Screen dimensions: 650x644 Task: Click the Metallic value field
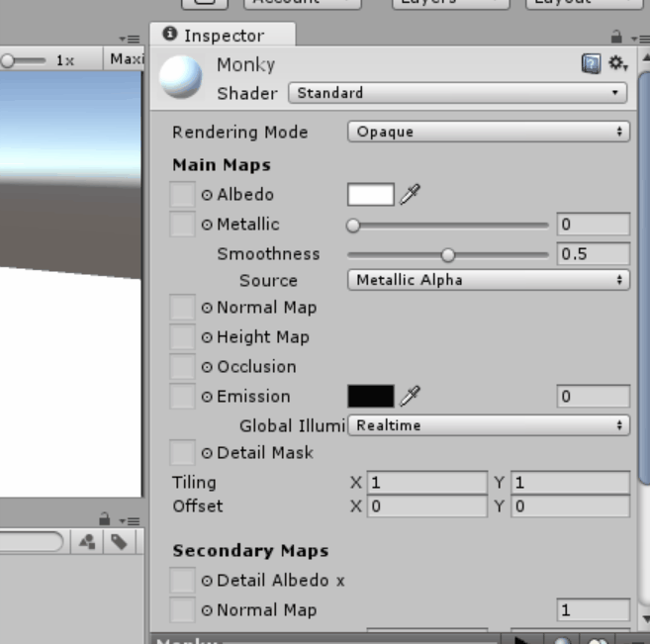(594, 225)
